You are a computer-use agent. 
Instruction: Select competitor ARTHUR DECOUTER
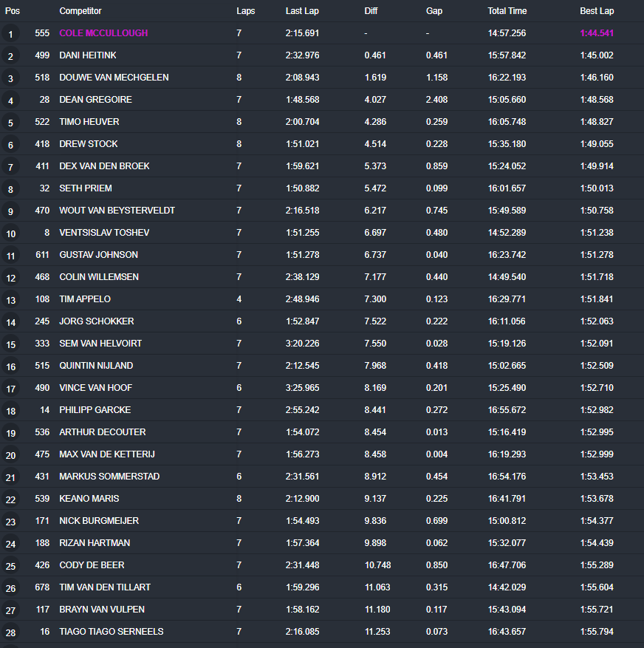click(x=103, y=432)
